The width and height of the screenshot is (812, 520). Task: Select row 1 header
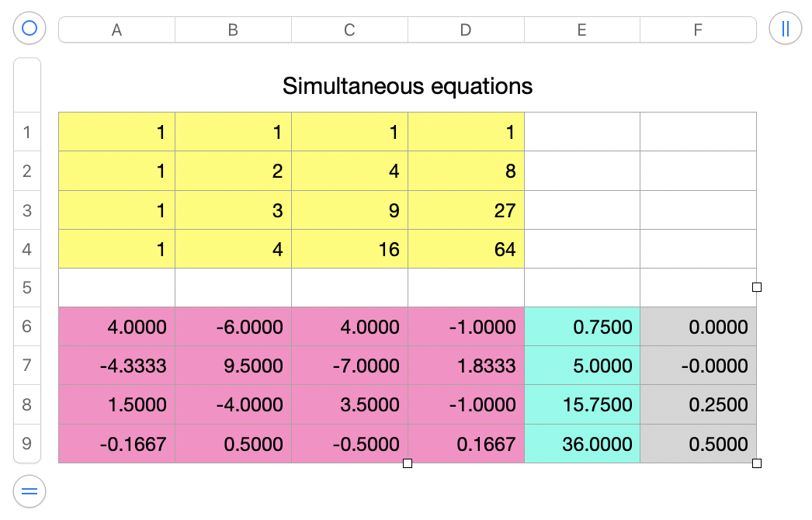(x=27, y=132)
